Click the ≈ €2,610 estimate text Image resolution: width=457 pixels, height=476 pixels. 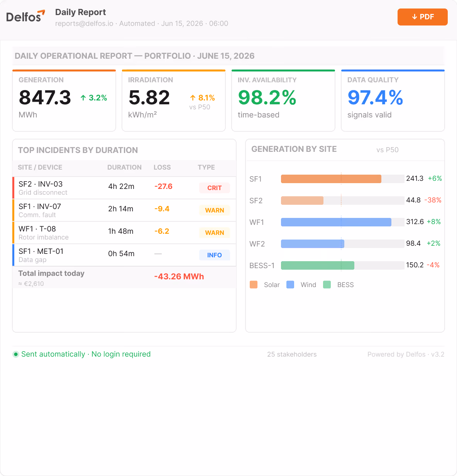click(31, 284)
